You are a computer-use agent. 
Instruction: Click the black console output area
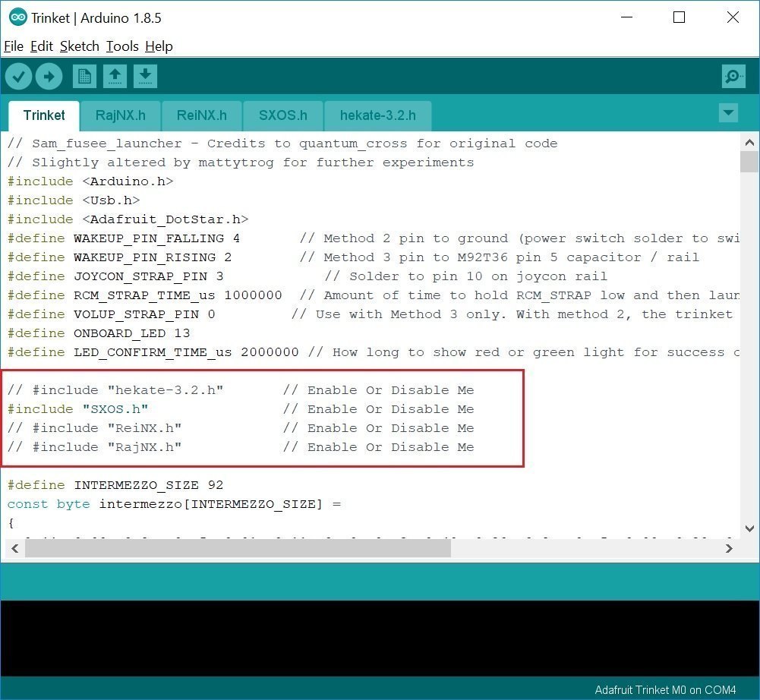pos(380,638)
